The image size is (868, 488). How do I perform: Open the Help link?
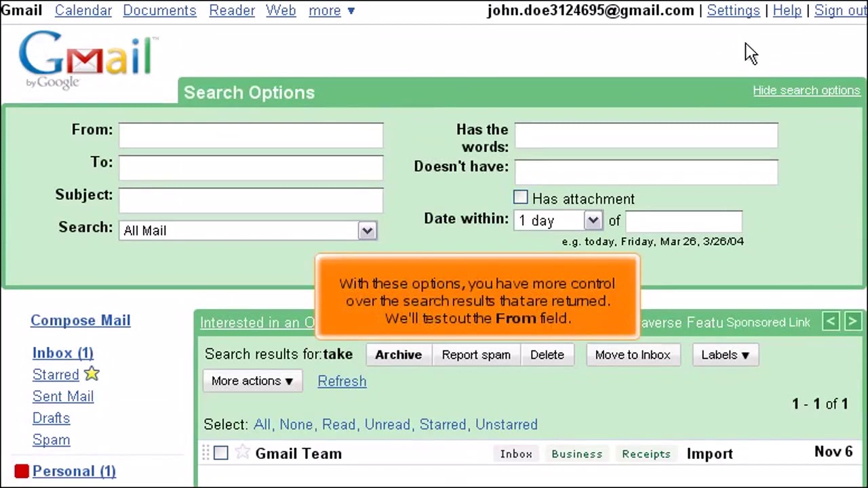787,10
